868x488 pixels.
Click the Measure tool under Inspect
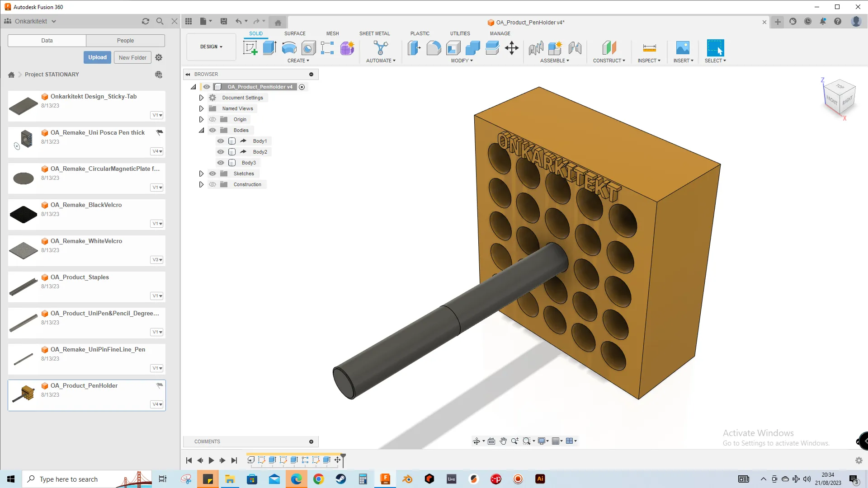point(649,48)
